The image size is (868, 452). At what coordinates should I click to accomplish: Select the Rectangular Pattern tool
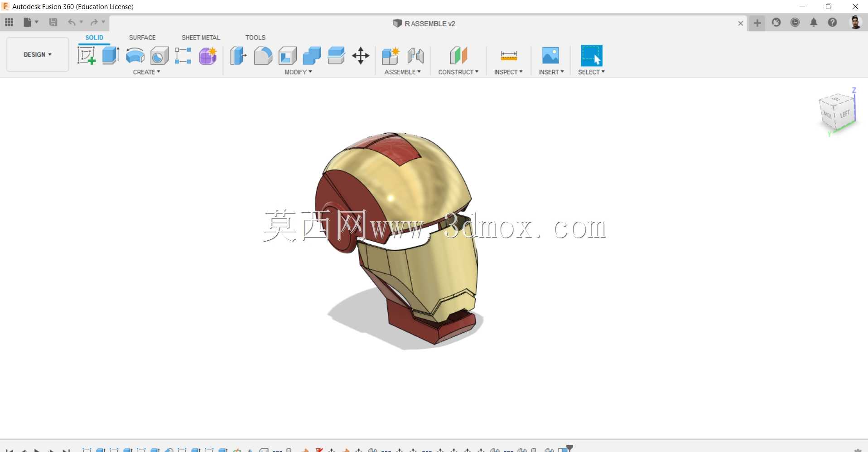pos(183,56)
